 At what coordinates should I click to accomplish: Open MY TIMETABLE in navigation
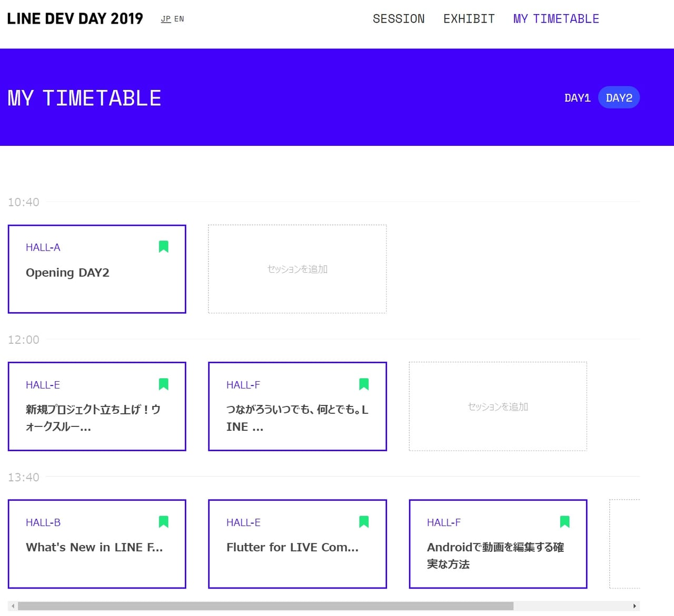point(556,19)
